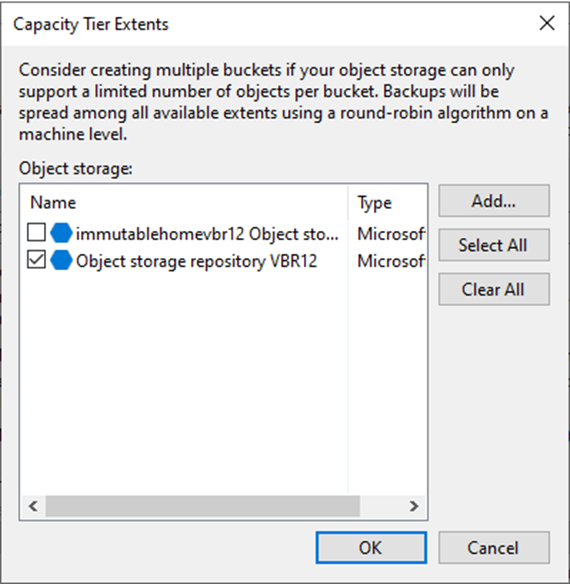The height and width of the screenshot is (584, 570).
Task: Click the horizontal scrollbar right arrow
Action: click(x=414, y=506)
